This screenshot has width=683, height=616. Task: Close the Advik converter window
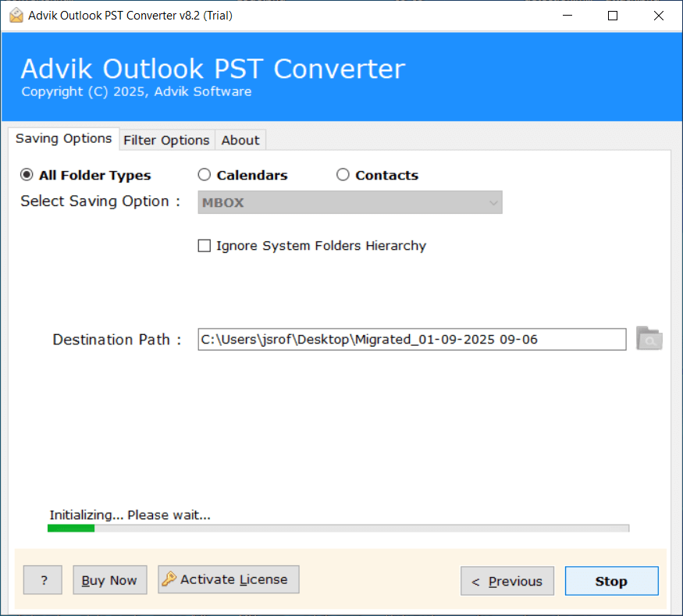659,16
